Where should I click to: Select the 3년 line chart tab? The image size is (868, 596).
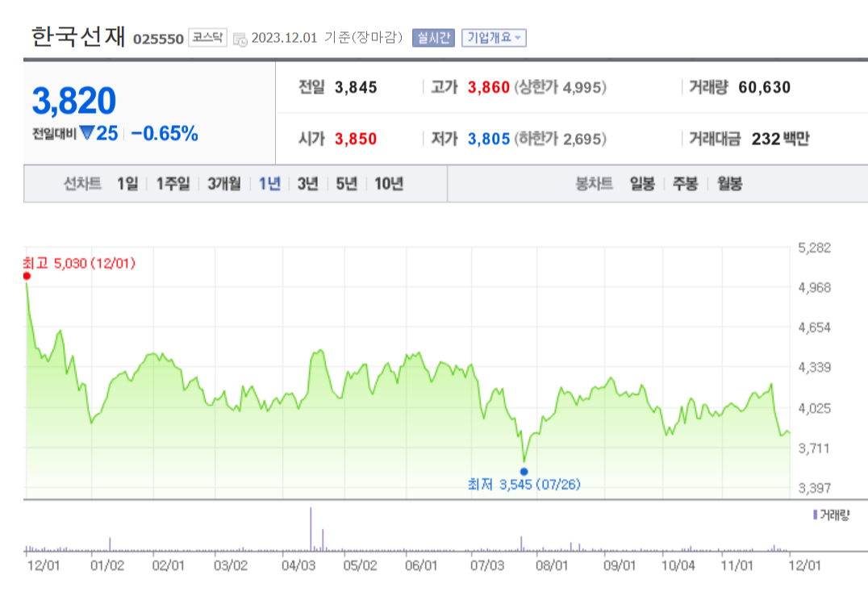tap(308, 183)
